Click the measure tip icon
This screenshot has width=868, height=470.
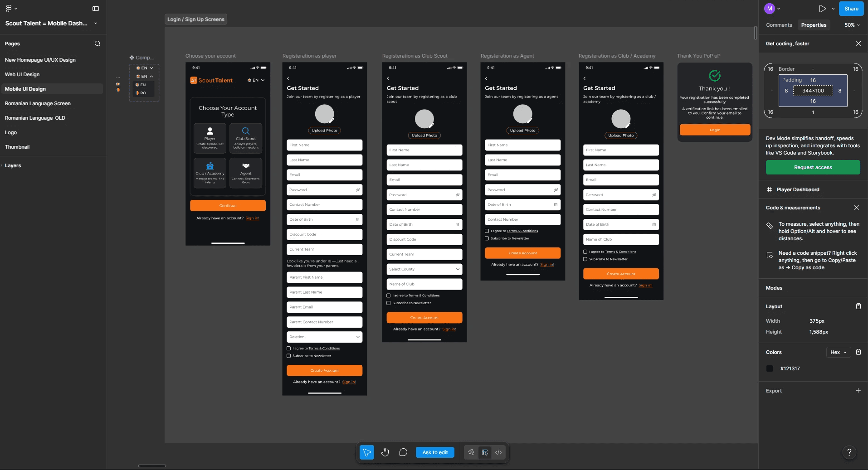(770, 226)
